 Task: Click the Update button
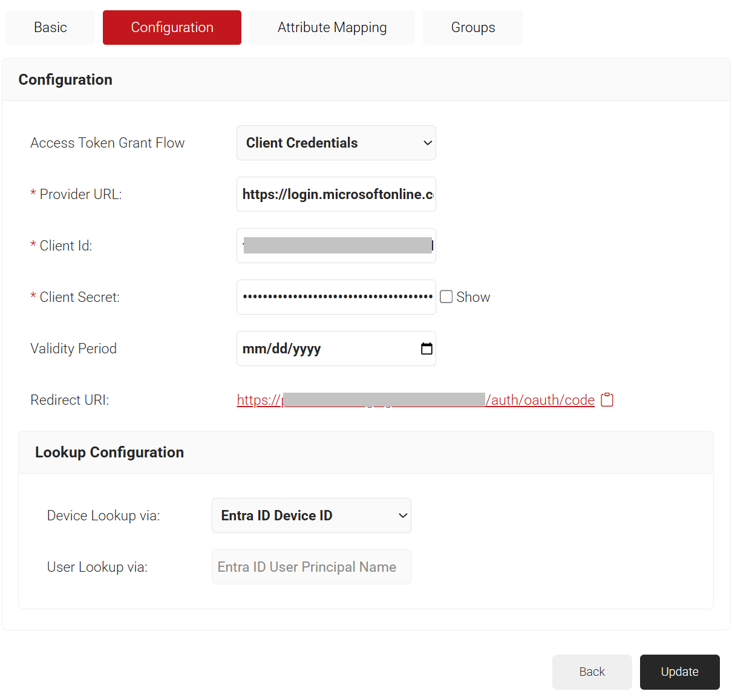point(679,672)
